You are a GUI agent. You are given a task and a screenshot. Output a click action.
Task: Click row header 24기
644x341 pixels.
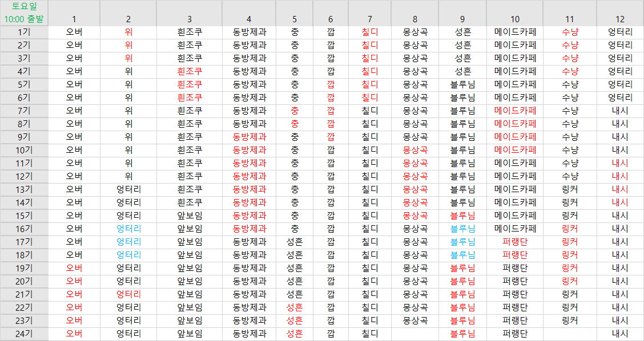click(24, 334)
